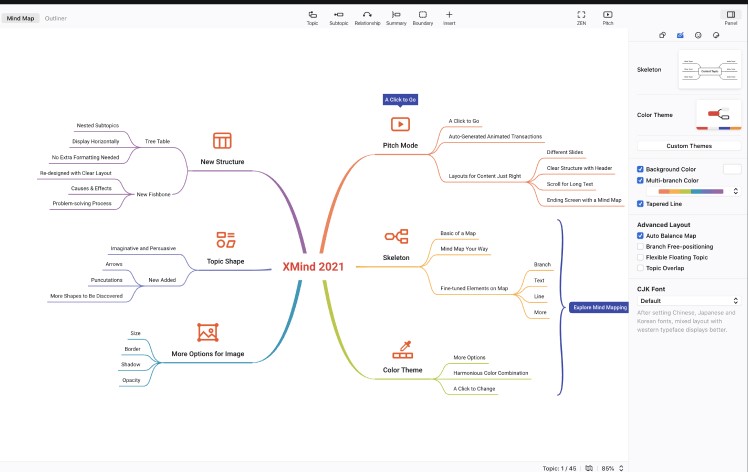Select the Causes & Effects topic
Screen dimensions: 748x472
pyautogui.click(x=91, y=189)
